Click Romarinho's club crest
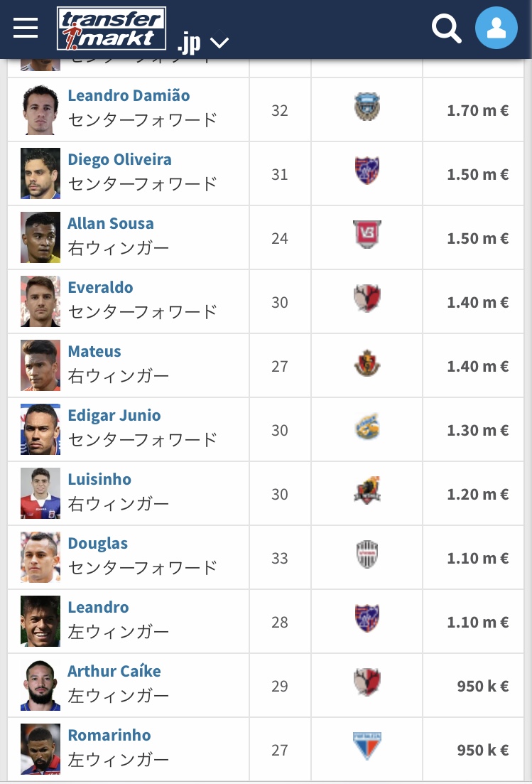The image size is (532, 784). [367, 746]
